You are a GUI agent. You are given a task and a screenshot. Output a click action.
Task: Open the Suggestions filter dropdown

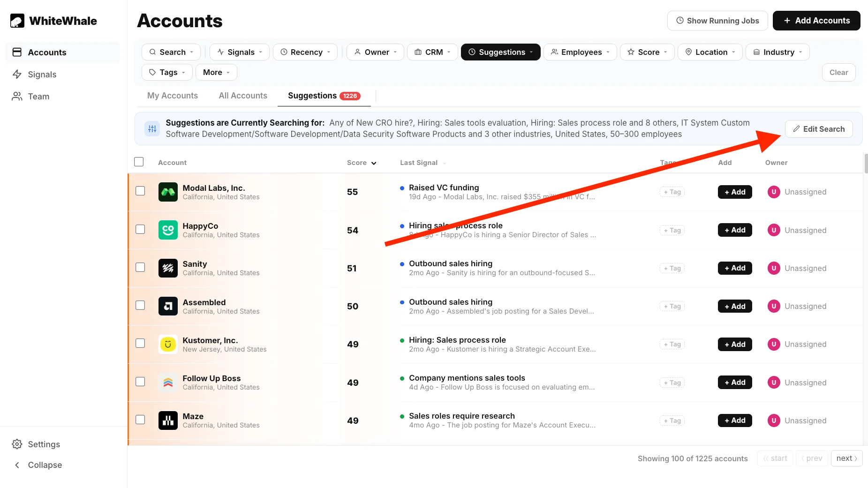(501, 52)
